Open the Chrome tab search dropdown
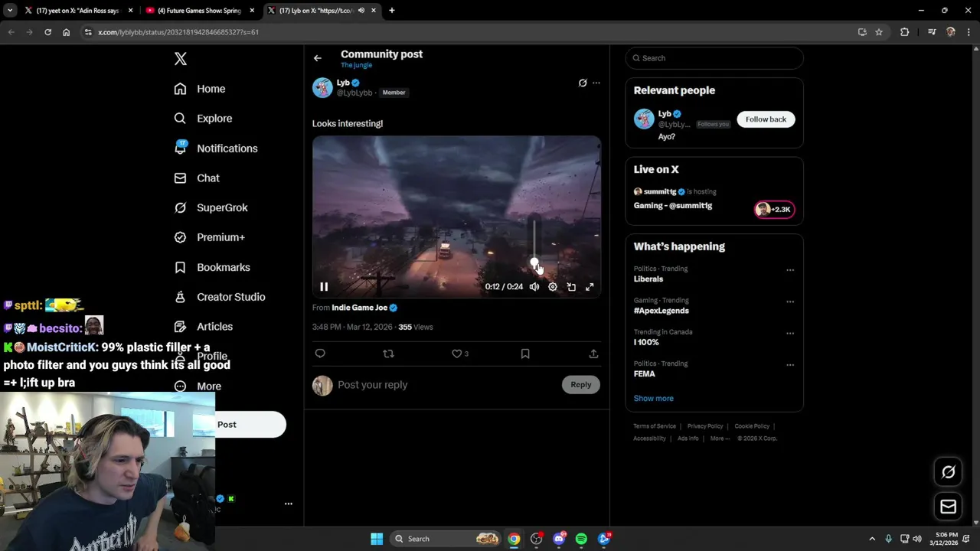 click(x=9, y=11)
